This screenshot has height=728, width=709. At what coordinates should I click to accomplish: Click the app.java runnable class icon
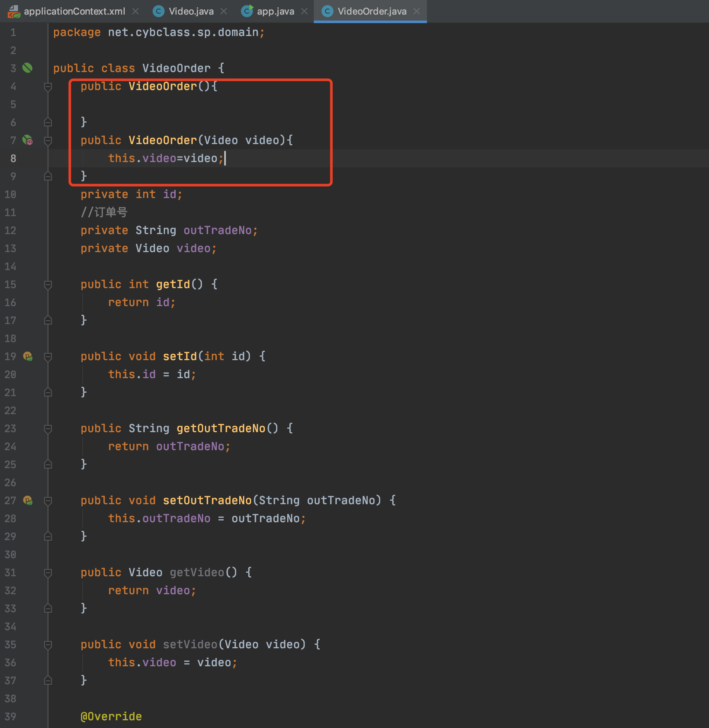[247, 11]
